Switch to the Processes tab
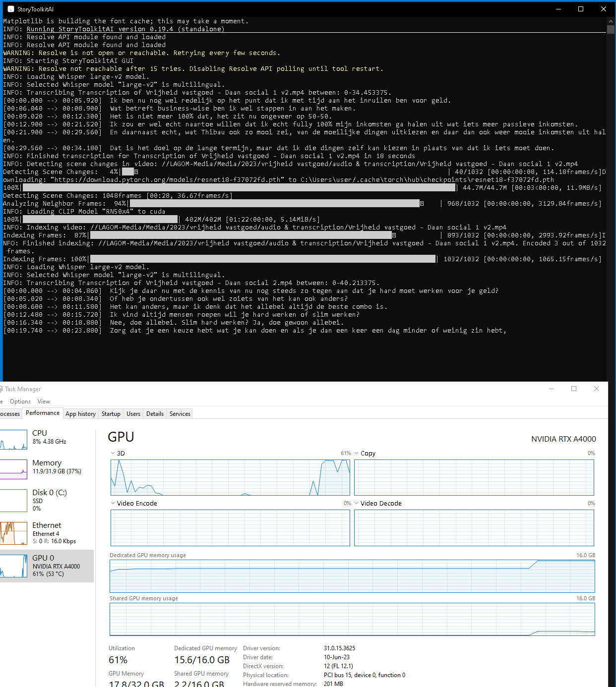The width and height of the screenshot is (616, 687). coord(9,413)
